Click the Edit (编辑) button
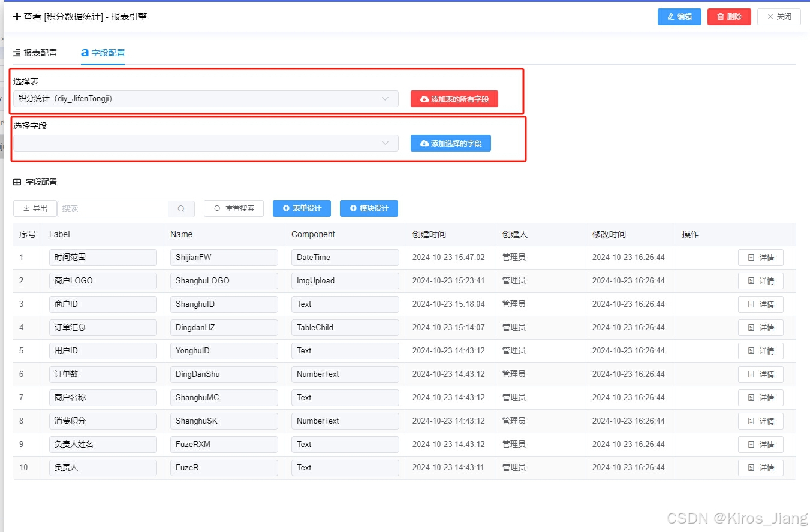This screenshot has height=532, width=810. click(679, 17)
